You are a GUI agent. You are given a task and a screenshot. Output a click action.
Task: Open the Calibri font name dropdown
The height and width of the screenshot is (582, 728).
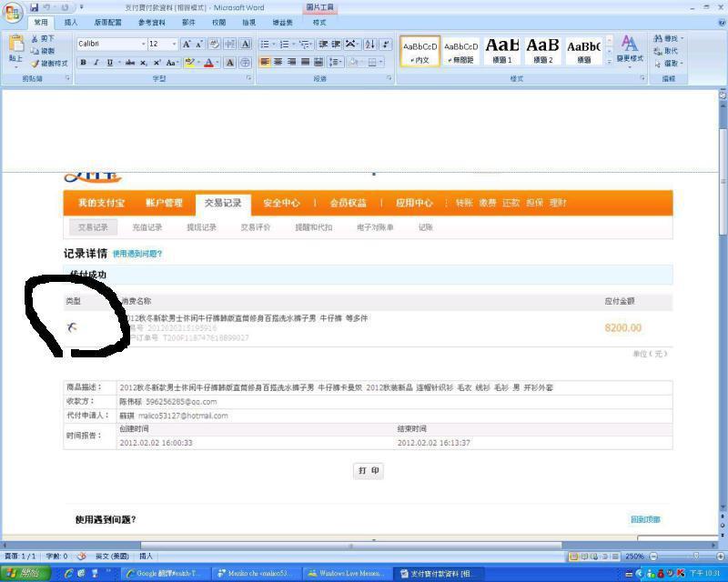tap(144, 44)
